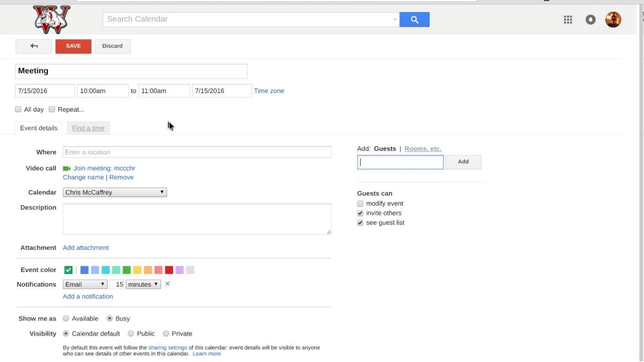
Task: Click the Enter a location field
Action: (x=197, y=152)
